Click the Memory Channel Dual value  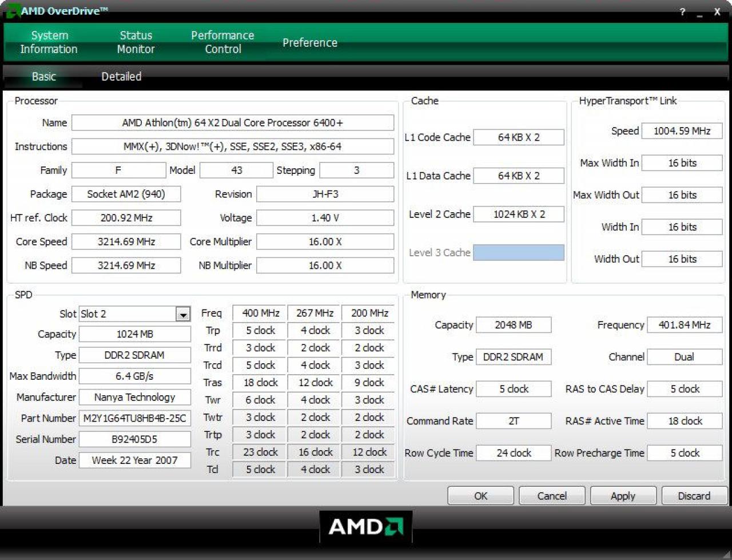click(x=685, y=357)
